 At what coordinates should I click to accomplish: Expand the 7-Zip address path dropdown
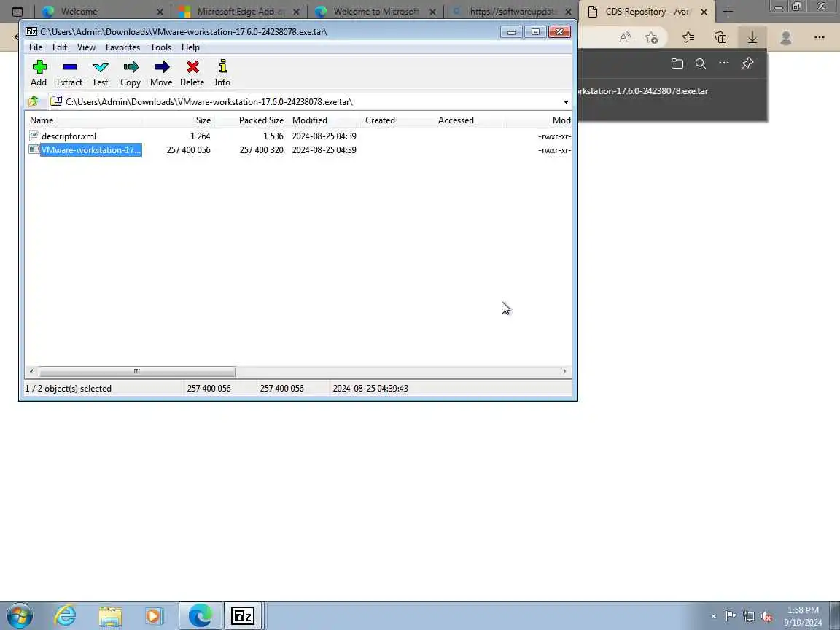[566, 102]
